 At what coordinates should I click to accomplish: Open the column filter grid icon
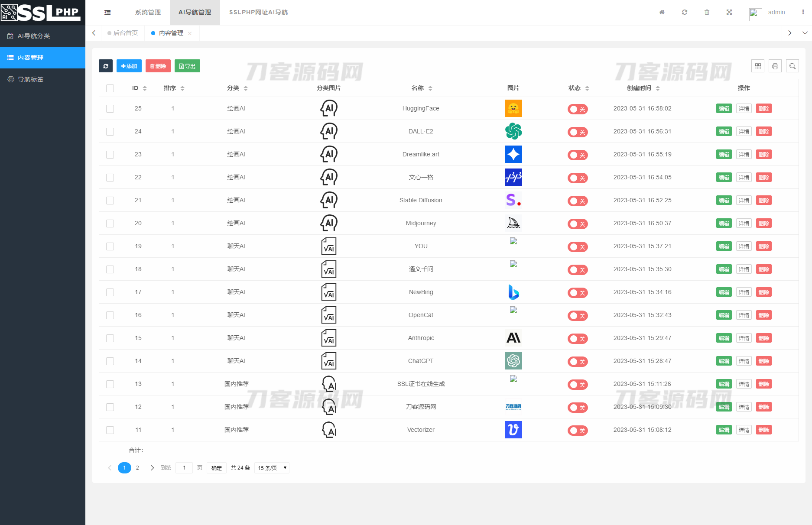(758, 66)
